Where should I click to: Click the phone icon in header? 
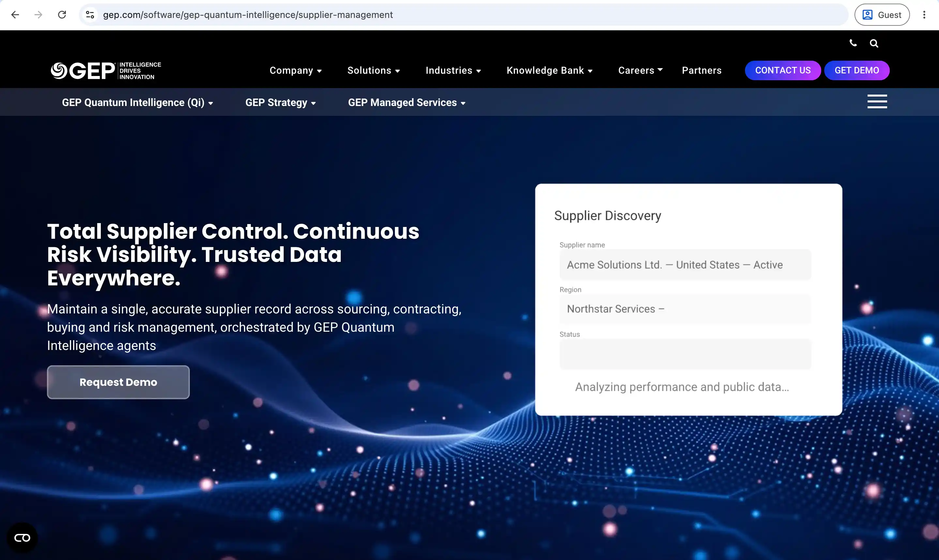point(853,43)
